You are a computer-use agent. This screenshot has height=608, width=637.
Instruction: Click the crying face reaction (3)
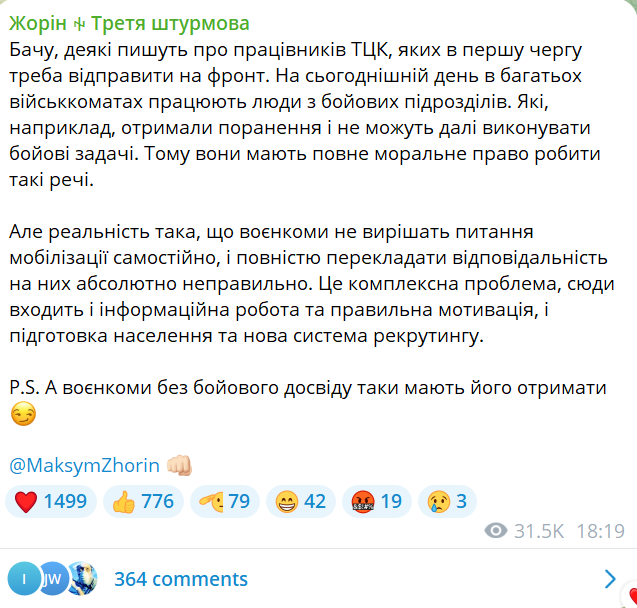tap(448, 501)
